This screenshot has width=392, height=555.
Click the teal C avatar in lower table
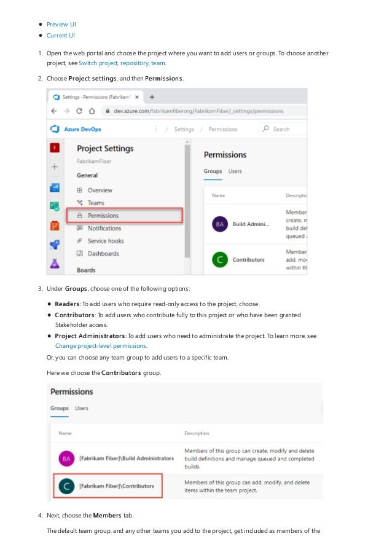tap(66, 486)
